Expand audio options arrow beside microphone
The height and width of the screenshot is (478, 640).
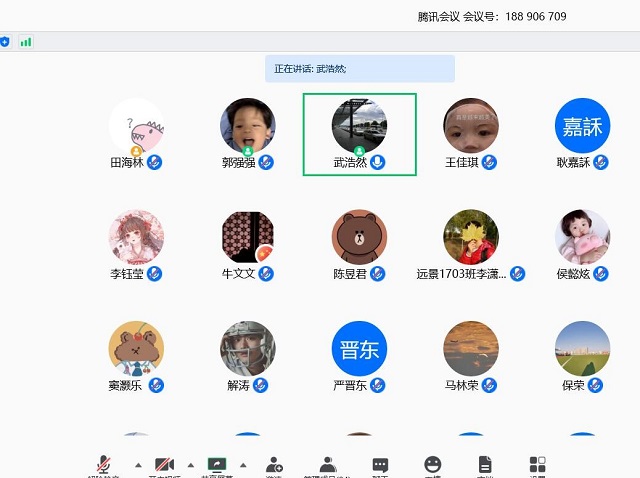coord(138,465)
